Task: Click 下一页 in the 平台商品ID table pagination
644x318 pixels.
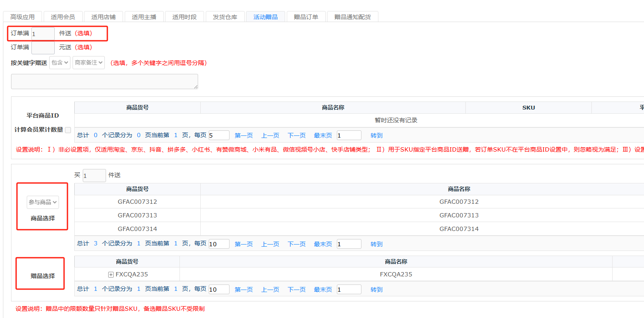Action: point(297,135)
